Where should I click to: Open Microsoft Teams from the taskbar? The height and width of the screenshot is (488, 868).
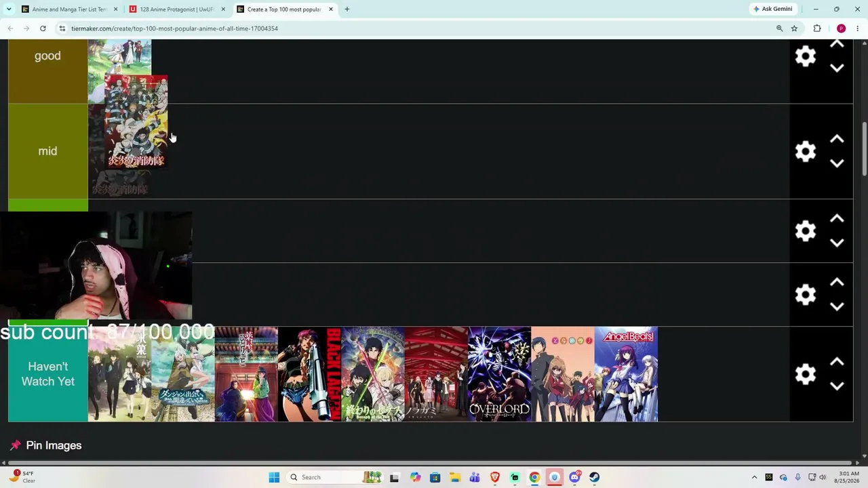(475, 477)
